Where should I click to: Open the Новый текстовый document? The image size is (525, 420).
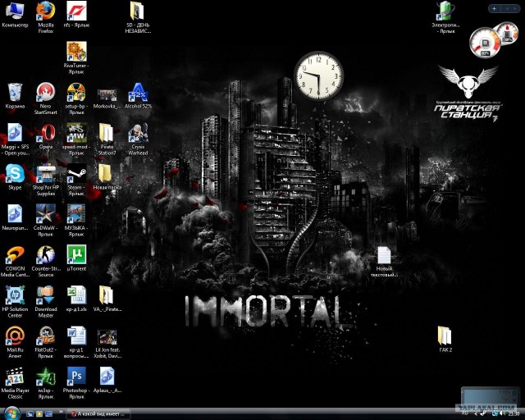point(384,262)
